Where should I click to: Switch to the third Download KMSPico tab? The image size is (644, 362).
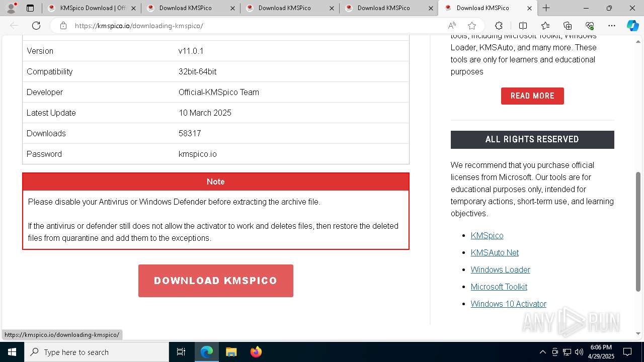[290, 8]
